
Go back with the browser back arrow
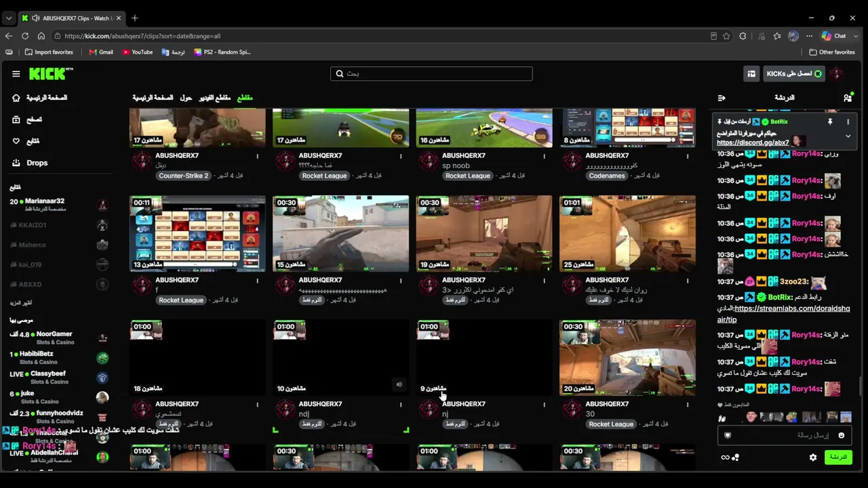9,36
